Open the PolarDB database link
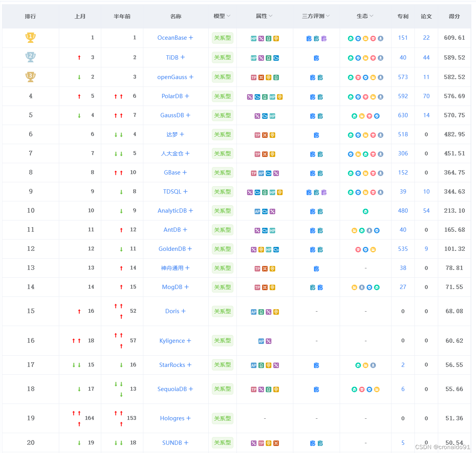The width and height of the screenshot is (476, 453). click(x=172, y=96)
